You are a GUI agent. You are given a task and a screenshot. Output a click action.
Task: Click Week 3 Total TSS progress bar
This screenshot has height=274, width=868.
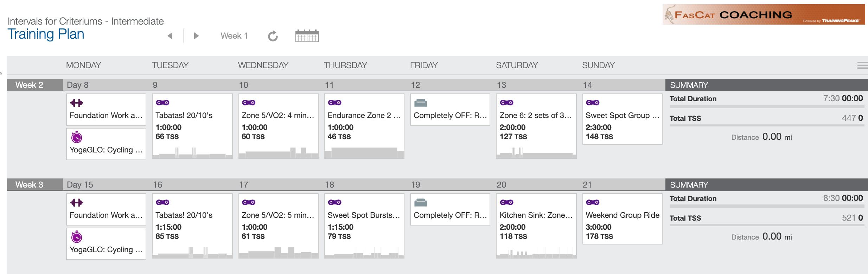tap(767, 226)
